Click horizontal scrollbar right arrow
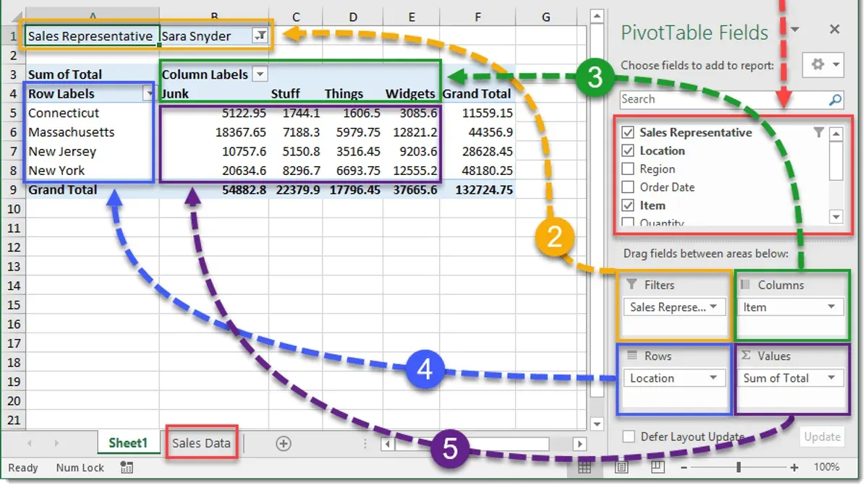Image resolution: width=868 pixels, height=488 pixels. coord(579,444)
